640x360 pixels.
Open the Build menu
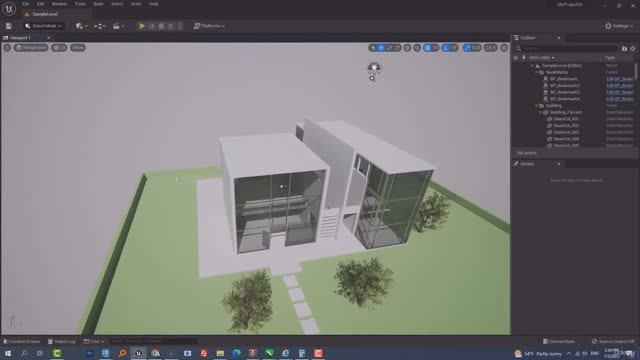coord(98,4)
